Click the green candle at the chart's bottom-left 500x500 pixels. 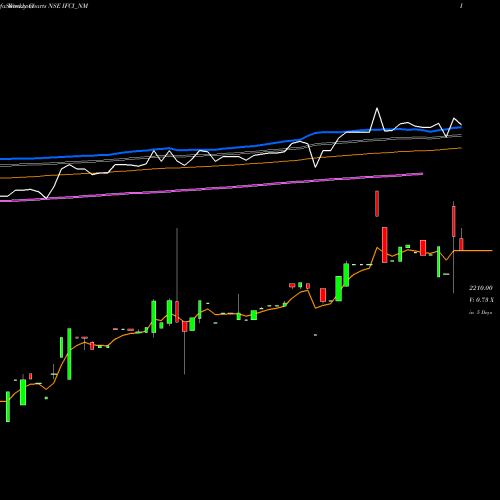[8, 407]
